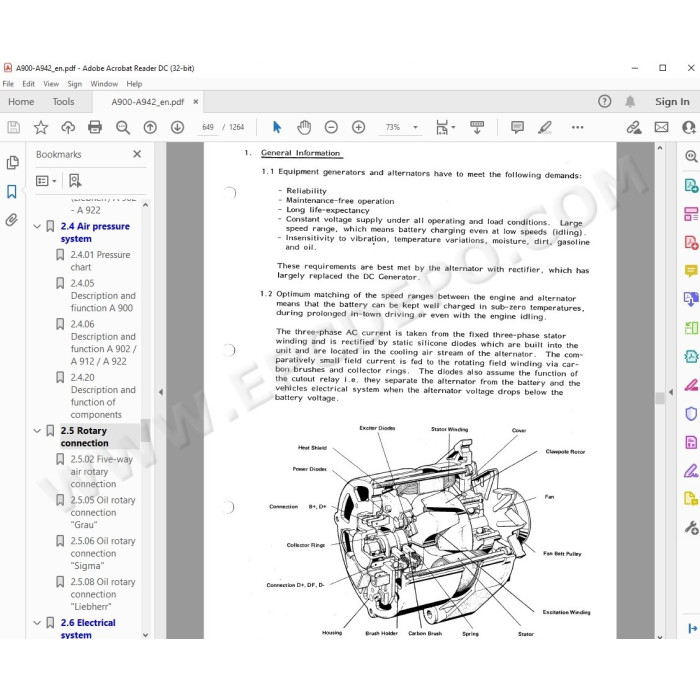Open Find text with the magnifier icon

tap(122, 127)
